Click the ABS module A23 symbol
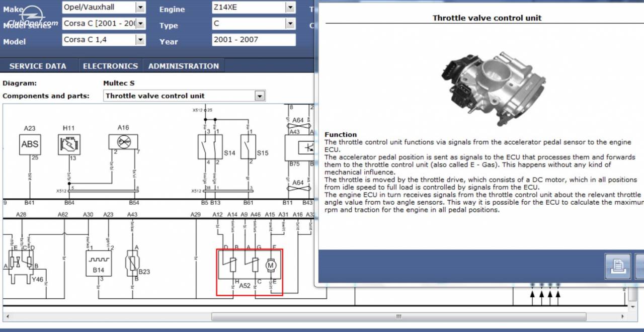The width and height of the screenshot is (644, 332). pyautogui.click(x=30, y=144)
